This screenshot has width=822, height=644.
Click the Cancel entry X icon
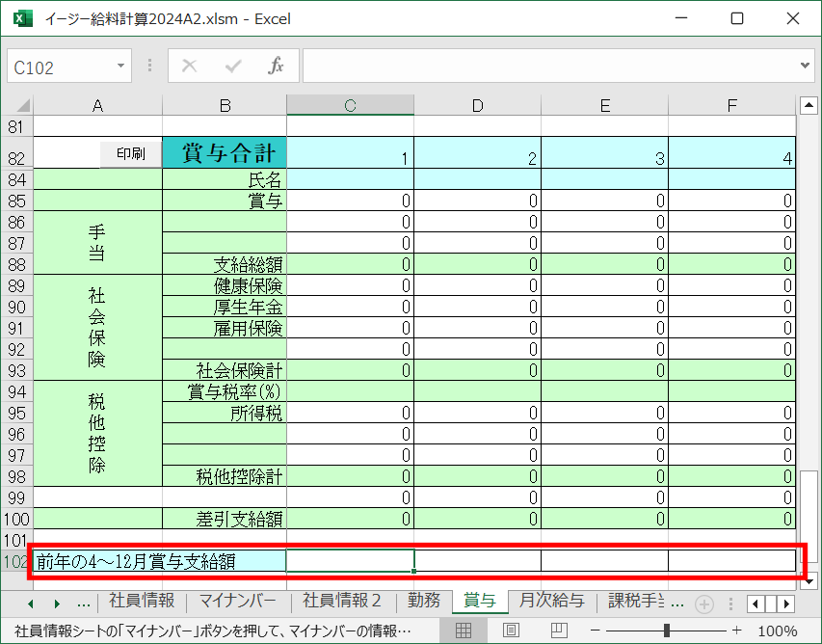click(x=190, y=67)
